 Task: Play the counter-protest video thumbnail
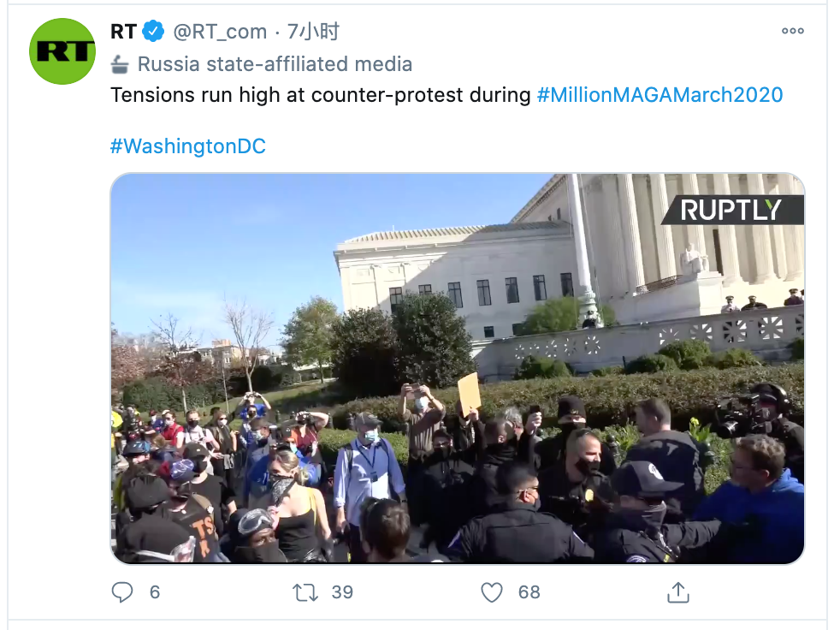pyautogui.click(x=457, y=369)
